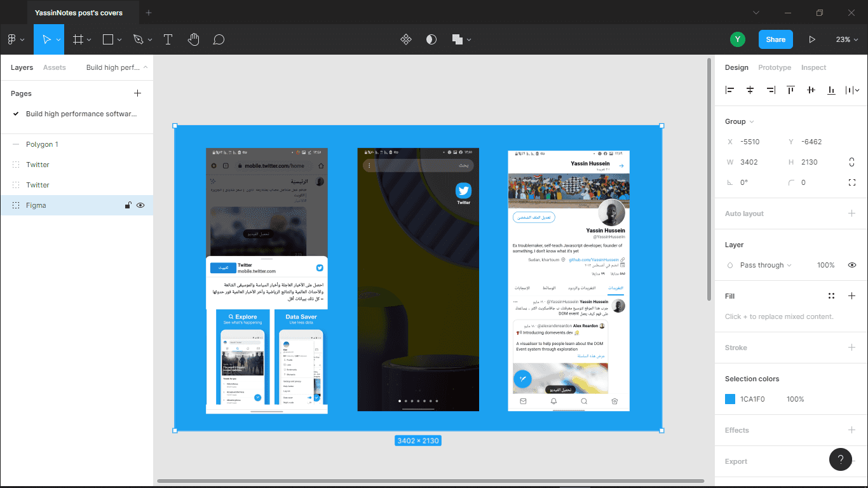Click the Present play icon
The image size is (868, 488).
pyautogui.click(x=812, y=39)
